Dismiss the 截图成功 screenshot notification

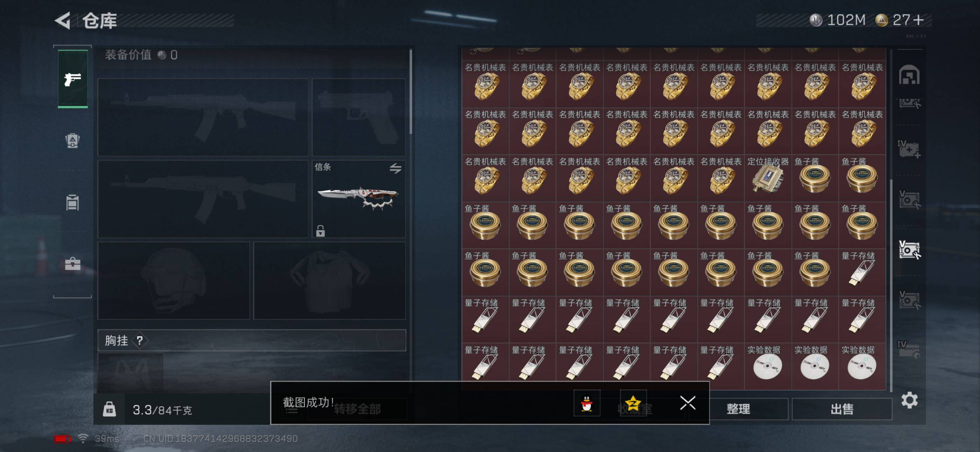[x=688, y=403]
